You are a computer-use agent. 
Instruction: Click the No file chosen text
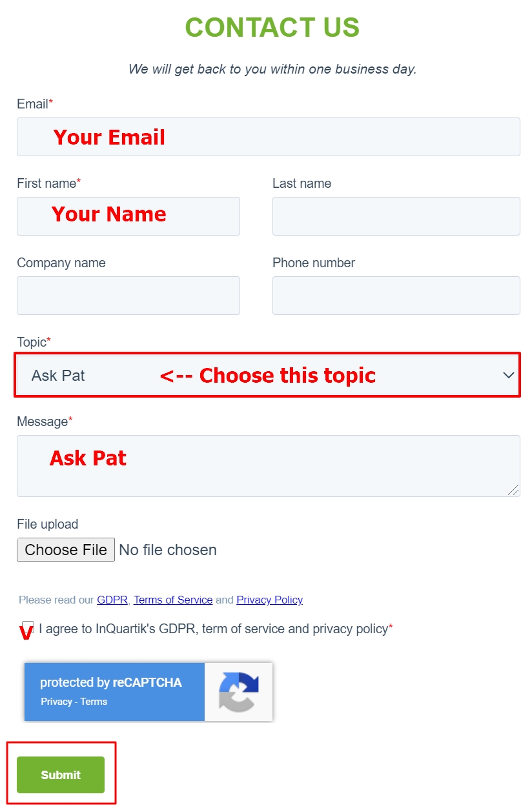[x=168, y=550]
